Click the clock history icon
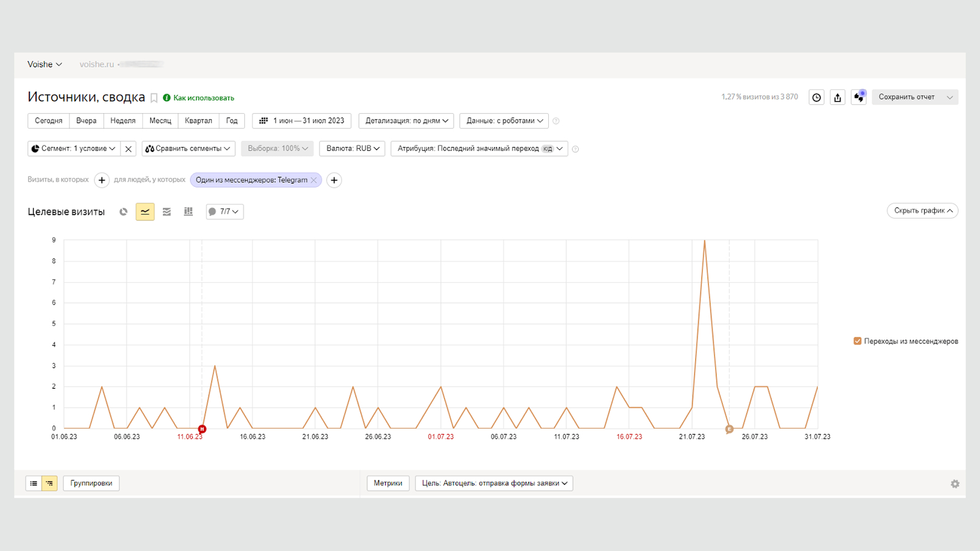Viewport: 980px width, 551px height. (816, 97)
